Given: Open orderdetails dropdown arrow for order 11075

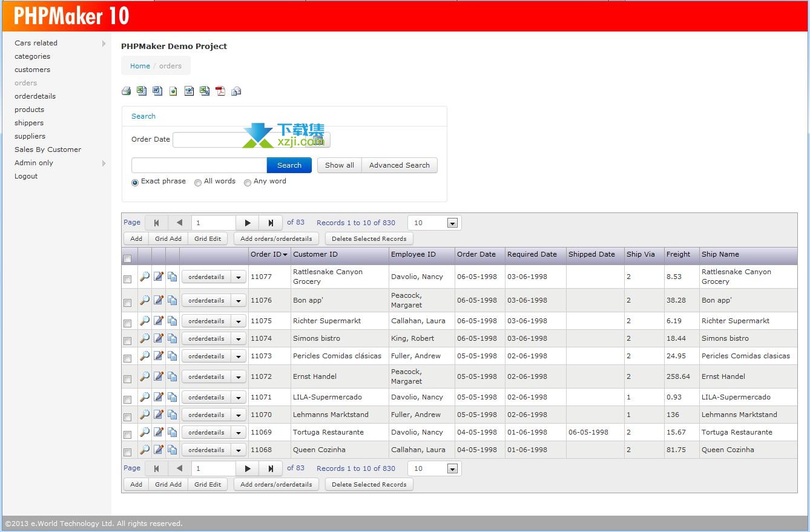Looking at the screenshot, I should [239, 321].
